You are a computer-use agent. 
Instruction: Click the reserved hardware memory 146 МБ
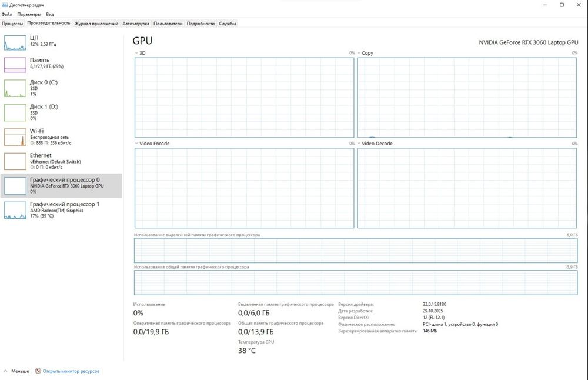coord(430,331)
